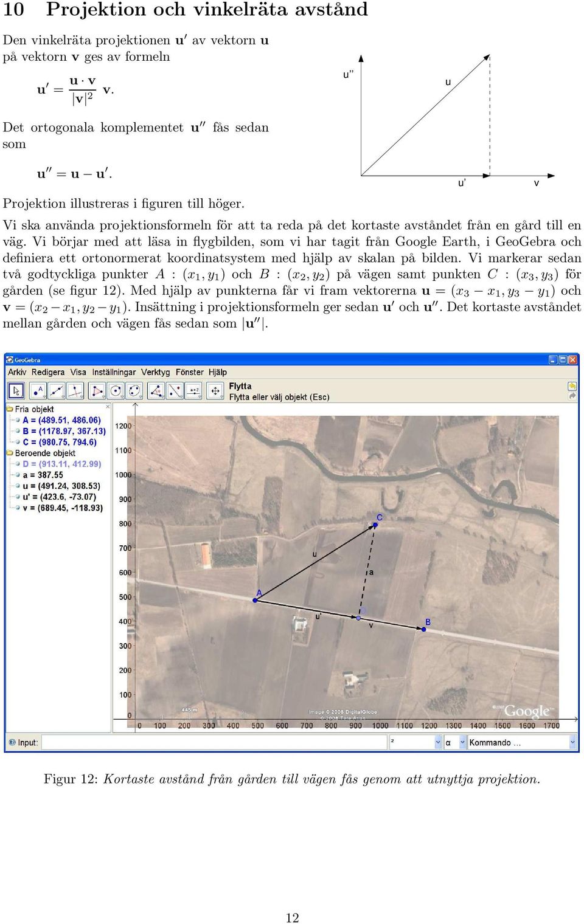Select the Conic through points tool
Image resolution: width=584 pixels, height=924 pixels.
[x=134, y=391]
